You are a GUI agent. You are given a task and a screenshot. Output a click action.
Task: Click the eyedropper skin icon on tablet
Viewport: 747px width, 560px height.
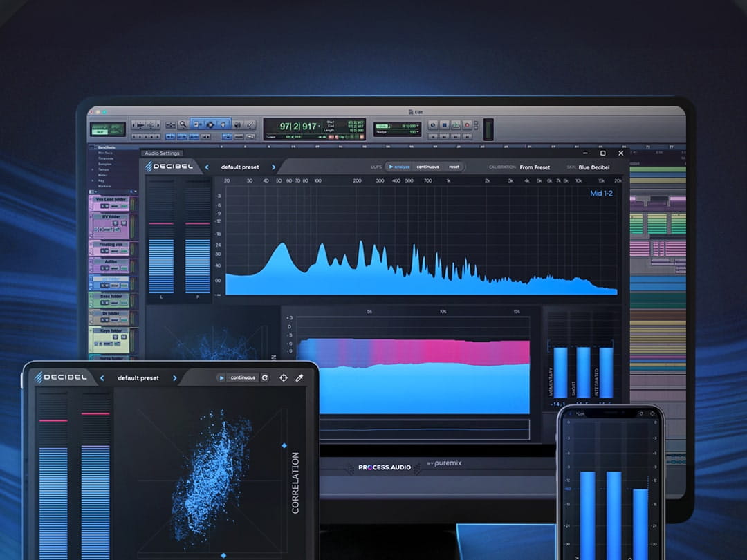299,377
